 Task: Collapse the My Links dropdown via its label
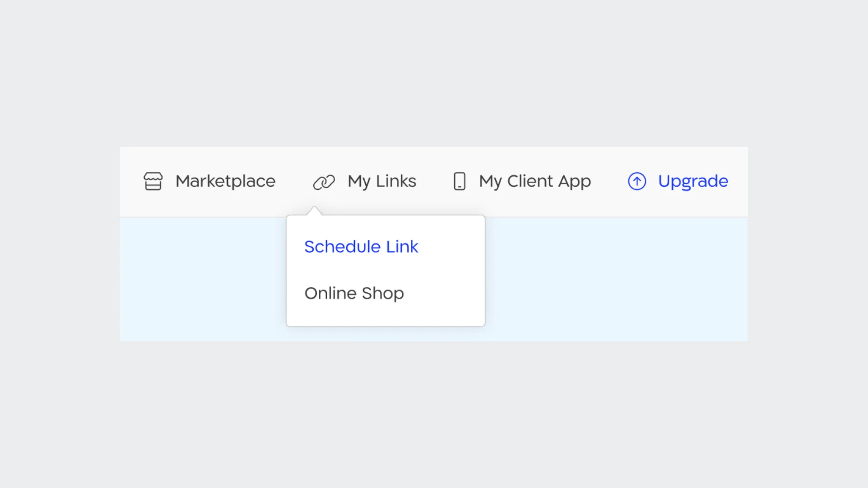[382, 181]
